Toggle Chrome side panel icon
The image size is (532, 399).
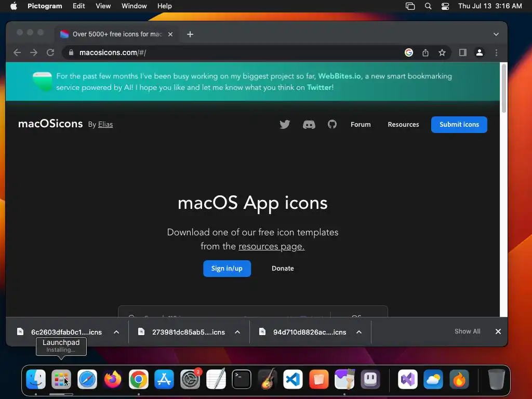[463, 52]
